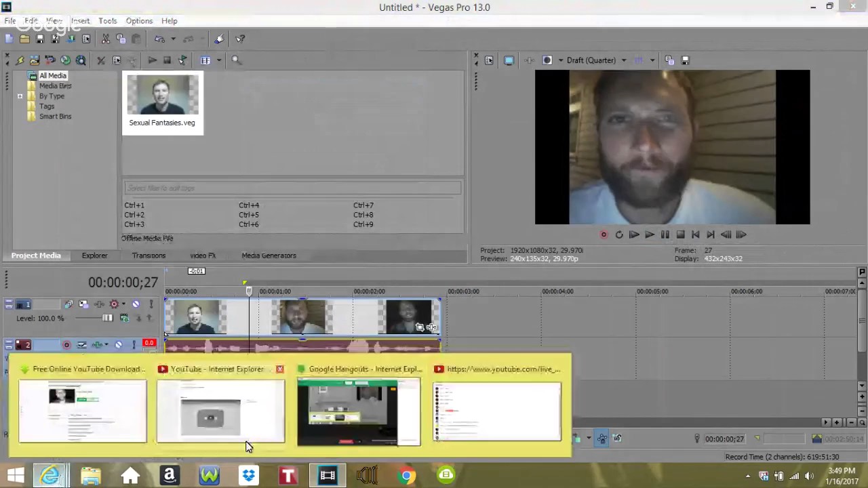Click the Undo arrow icon
The width and height of the screenshot is (868, 488).
(160, 39)
